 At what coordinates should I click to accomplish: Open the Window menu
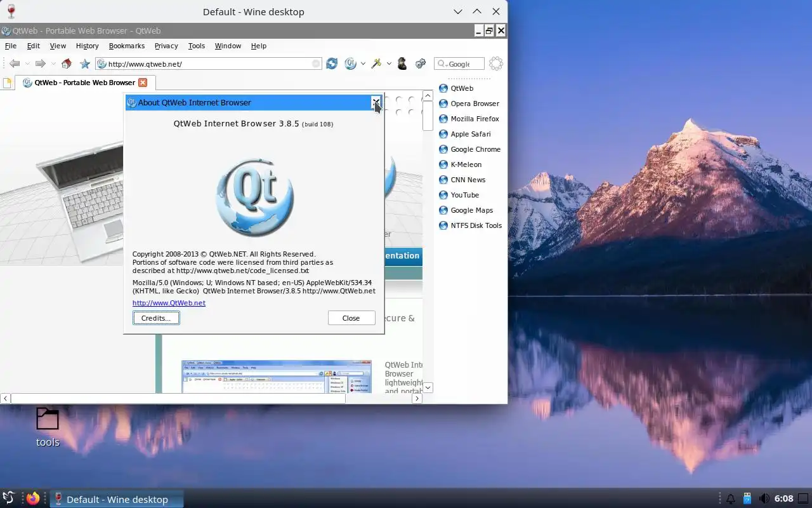(x=228, y=46)
